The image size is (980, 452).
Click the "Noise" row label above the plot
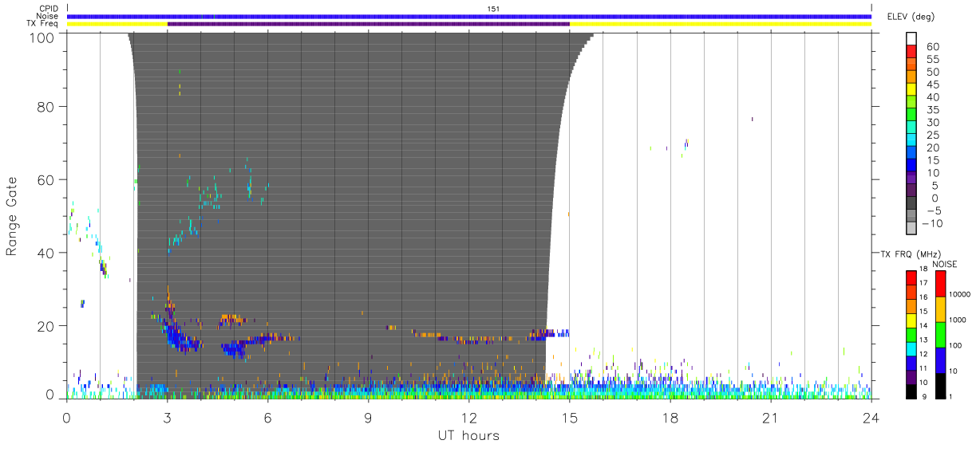(48, 16)
